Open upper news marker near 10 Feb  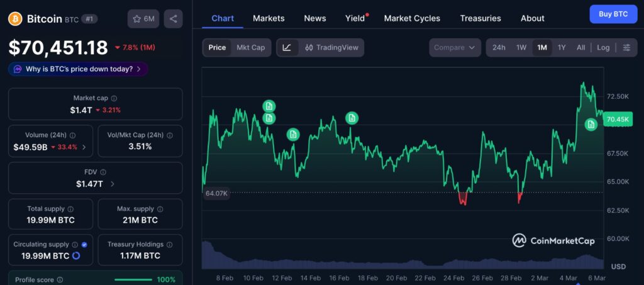(269, 106)
